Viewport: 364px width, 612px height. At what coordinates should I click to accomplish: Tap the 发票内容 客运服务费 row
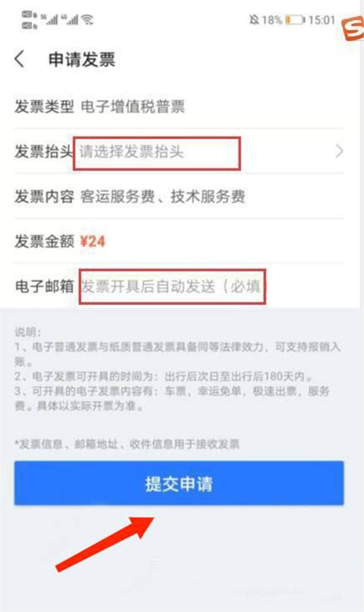pos(179,196)
